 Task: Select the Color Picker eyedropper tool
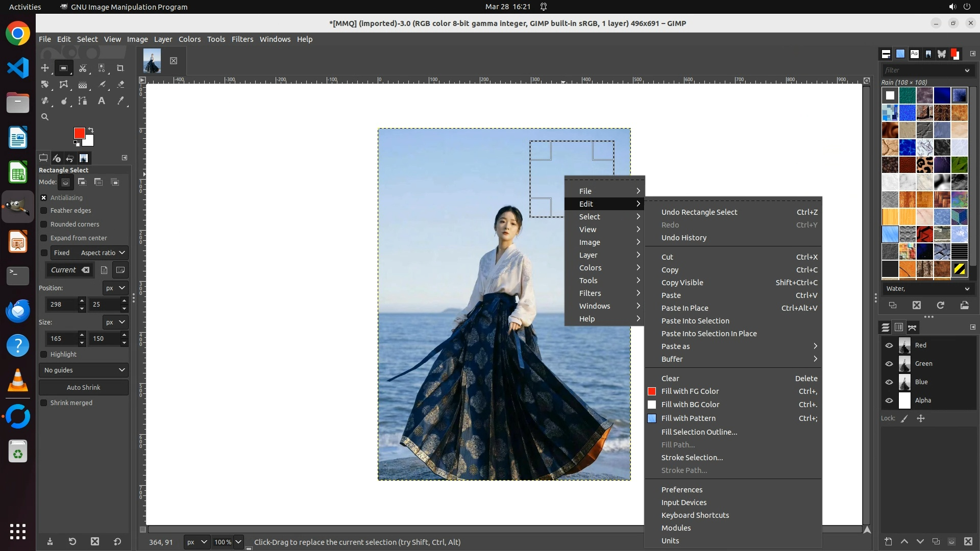(x=120, y=101)
